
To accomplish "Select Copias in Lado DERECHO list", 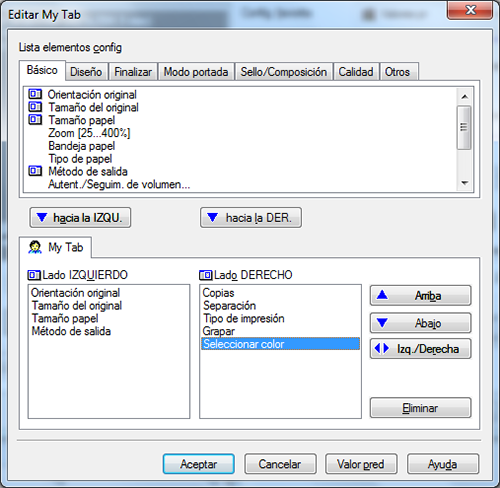I will click(218, 293).
